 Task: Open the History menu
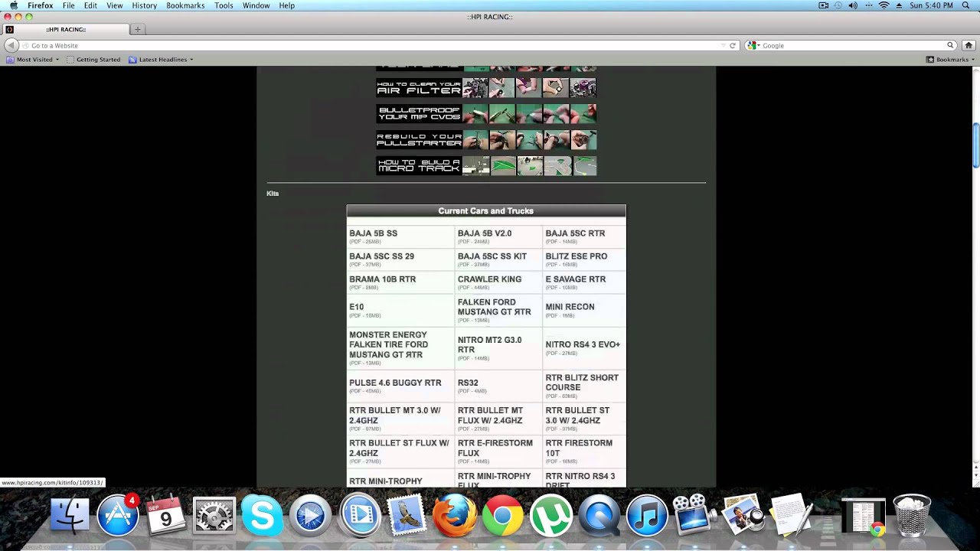coord(144,5)
